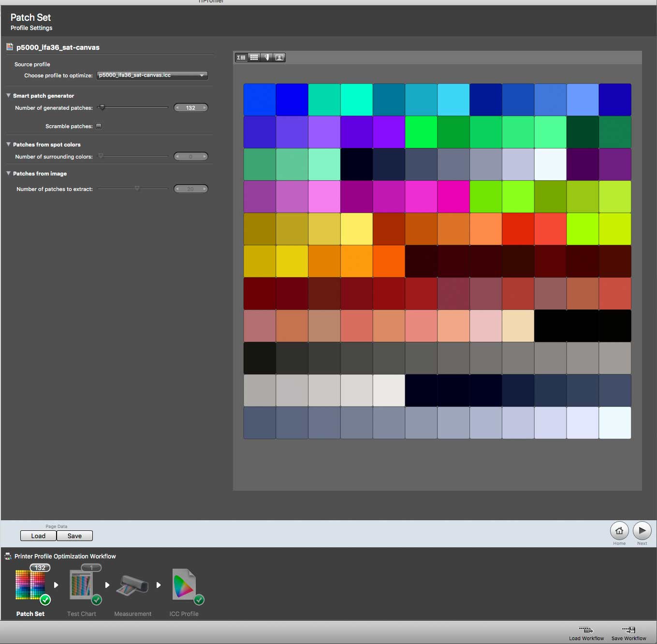Switch to the grid patch view icon
This screenshot has height=644, width=657.
pos(254,58)
